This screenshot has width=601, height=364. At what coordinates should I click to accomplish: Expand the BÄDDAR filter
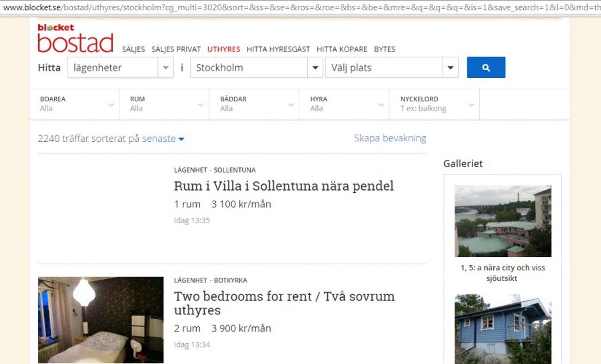click(x=254, y=104)
